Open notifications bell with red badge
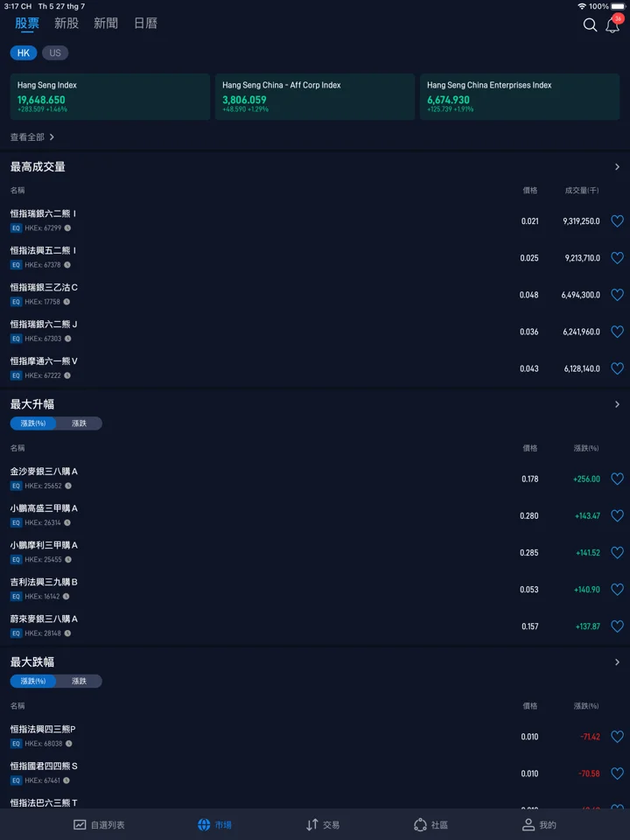The image size is (630, 840). [612, 24]
